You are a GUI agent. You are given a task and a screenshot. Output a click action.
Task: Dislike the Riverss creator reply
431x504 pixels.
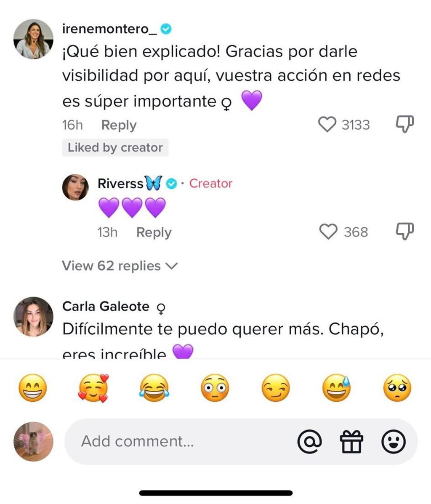405,231
